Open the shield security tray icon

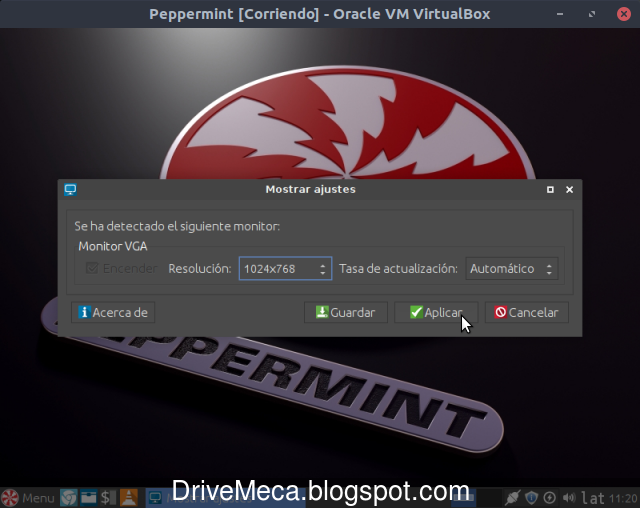[531, 498]
